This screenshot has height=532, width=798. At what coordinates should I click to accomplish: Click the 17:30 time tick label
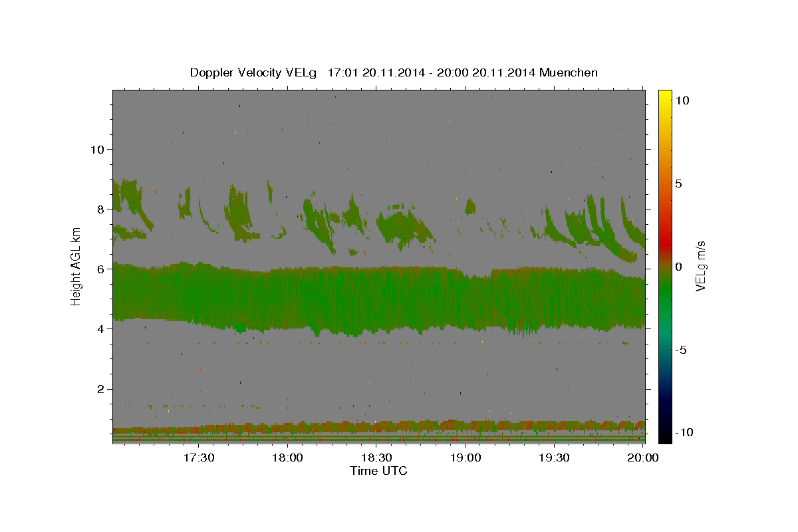pyautogui.click(x=199, y=458)
